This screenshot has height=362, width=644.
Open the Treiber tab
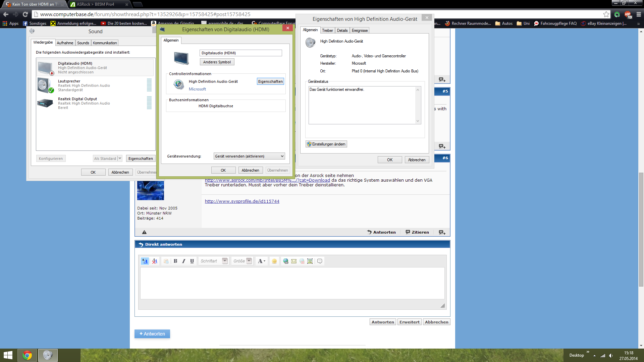[327, 31]
